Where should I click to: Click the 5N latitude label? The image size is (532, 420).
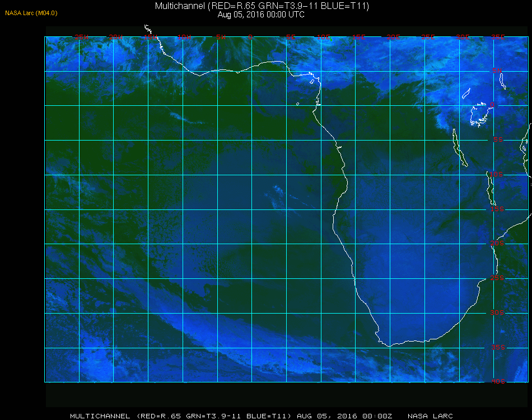[497, 71]
